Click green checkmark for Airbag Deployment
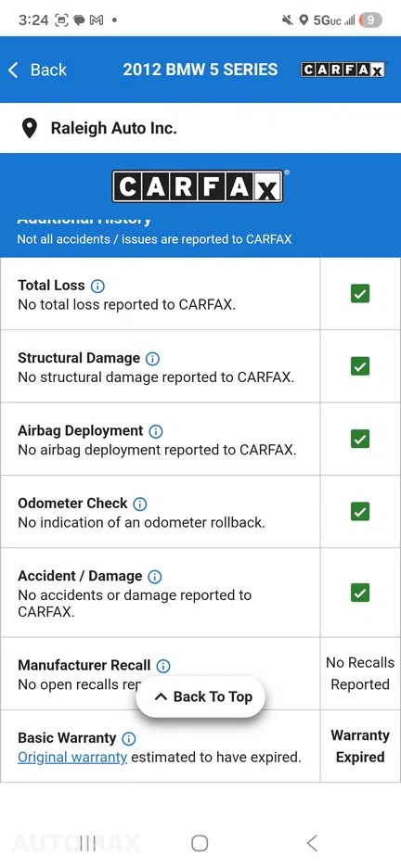The image size is (401, 868). coord(360,439)
